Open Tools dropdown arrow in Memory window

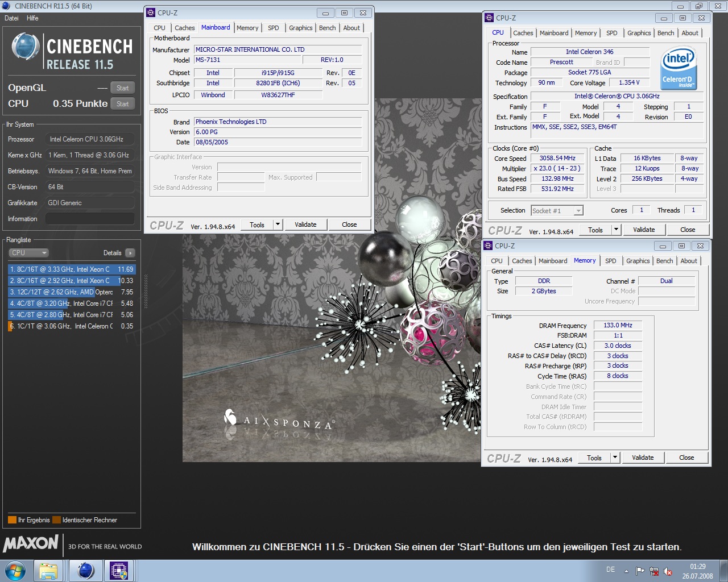point(615,458)
